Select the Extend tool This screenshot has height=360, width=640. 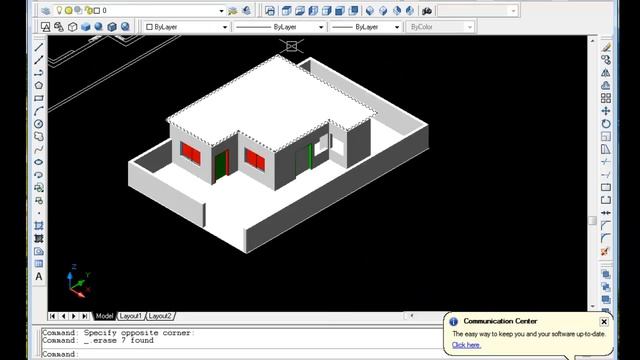(x=606, y=175)
